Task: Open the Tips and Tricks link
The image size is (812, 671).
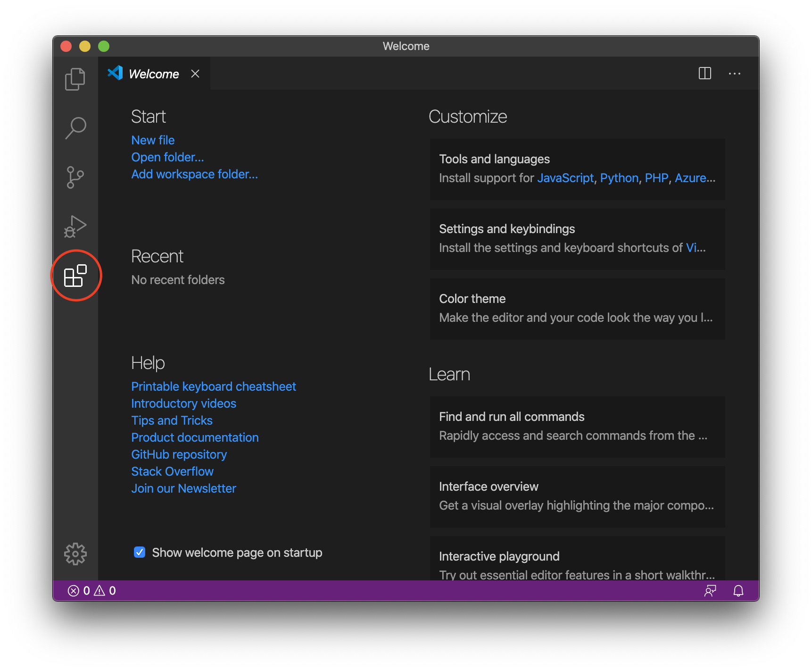Action: tap(172, 420)
